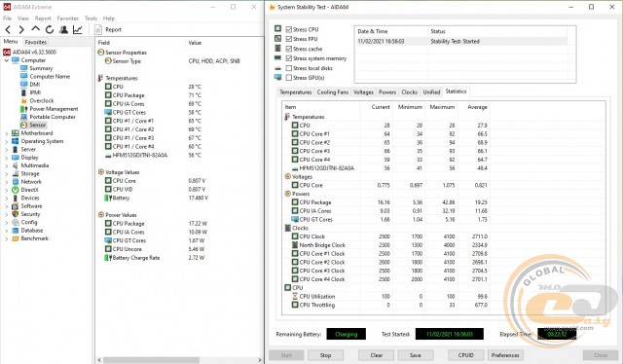
Task: Open the Help menu
Action: coord(108,18)
